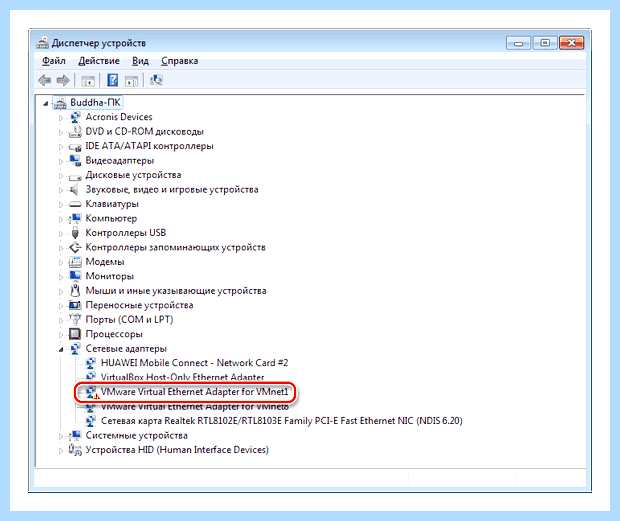The height and width of the screenshot is (521, 620).
Task: Click the Порты (COM и LPT) icon
Action: pos(75,319)
